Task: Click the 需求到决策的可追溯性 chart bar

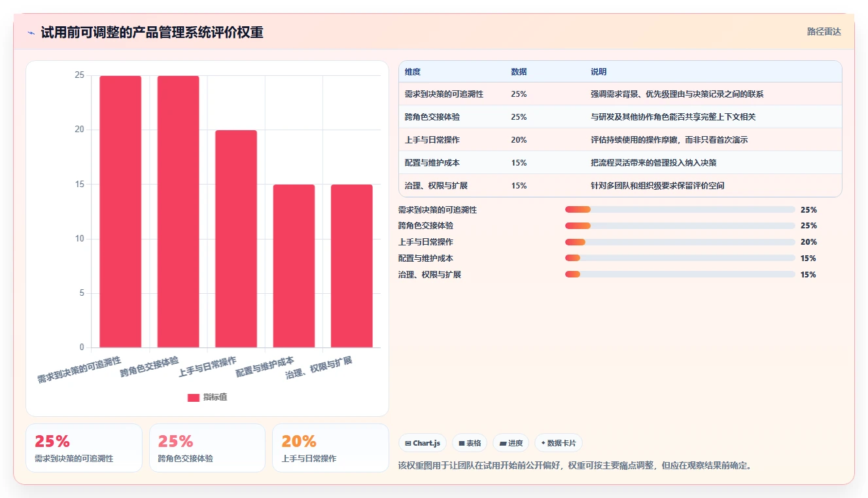Action: pos(120,211)
